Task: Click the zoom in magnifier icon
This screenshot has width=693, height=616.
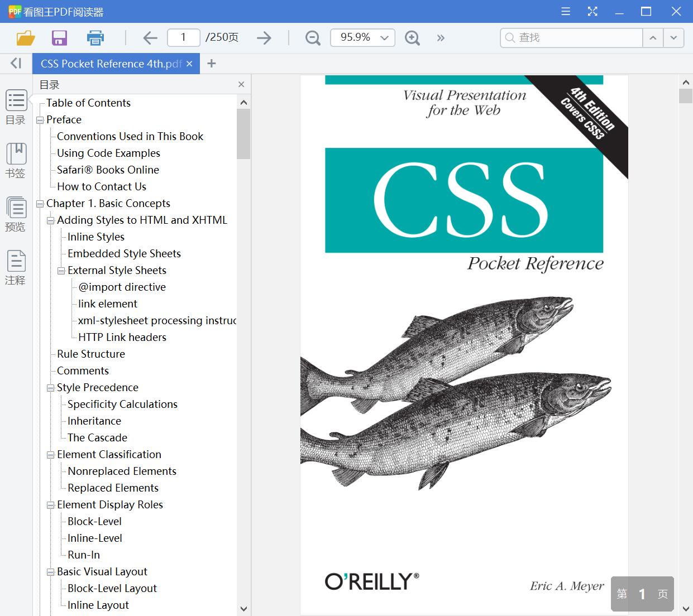Action: click(412, 38)
